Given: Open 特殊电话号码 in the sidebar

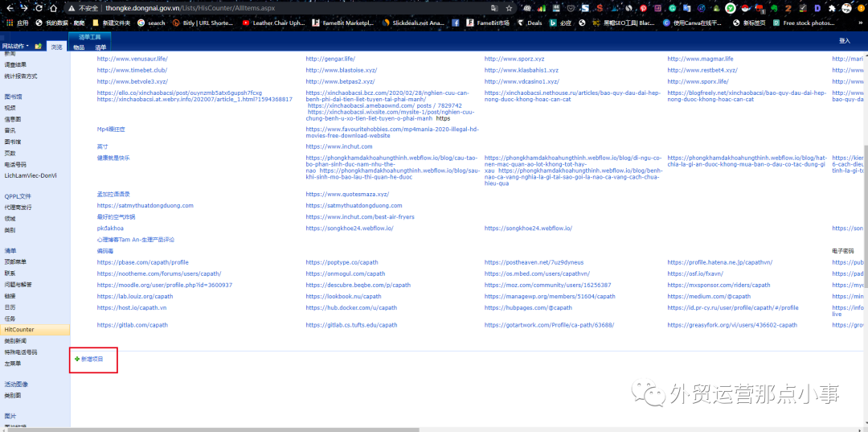Looking at the screenshot, I should (21, 352).
